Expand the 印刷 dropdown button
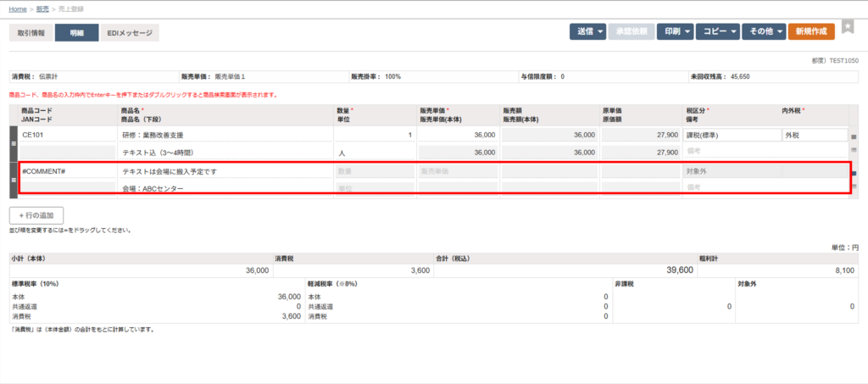Screen dimensions: 868x384 click(676, 32)
